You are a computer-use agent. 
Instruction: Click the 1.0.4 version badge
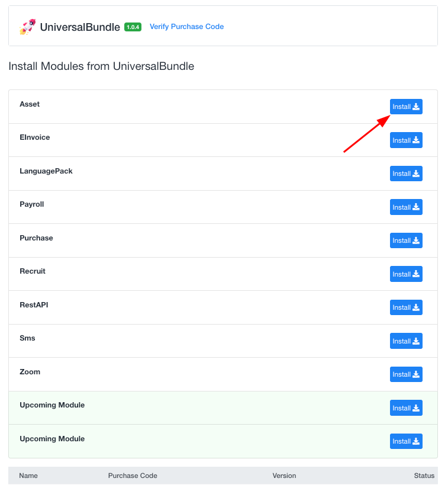pos(133,27)
